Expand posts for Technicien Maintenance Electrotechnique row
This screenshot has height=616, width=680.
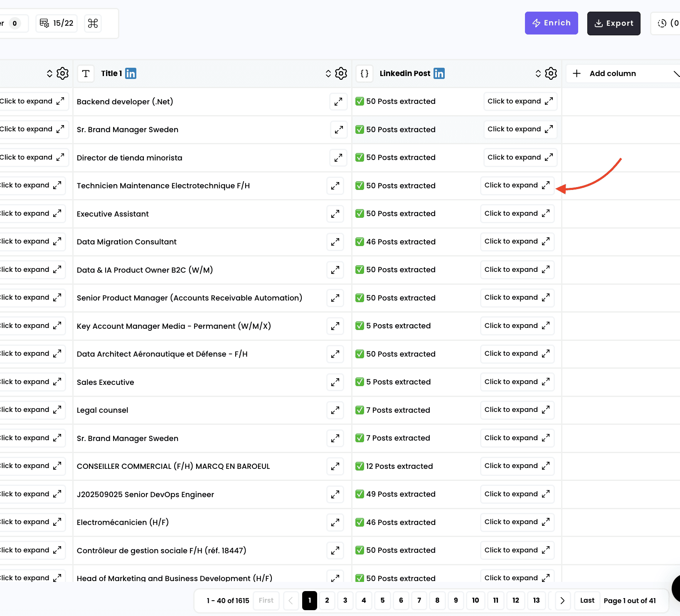[517, 185]
